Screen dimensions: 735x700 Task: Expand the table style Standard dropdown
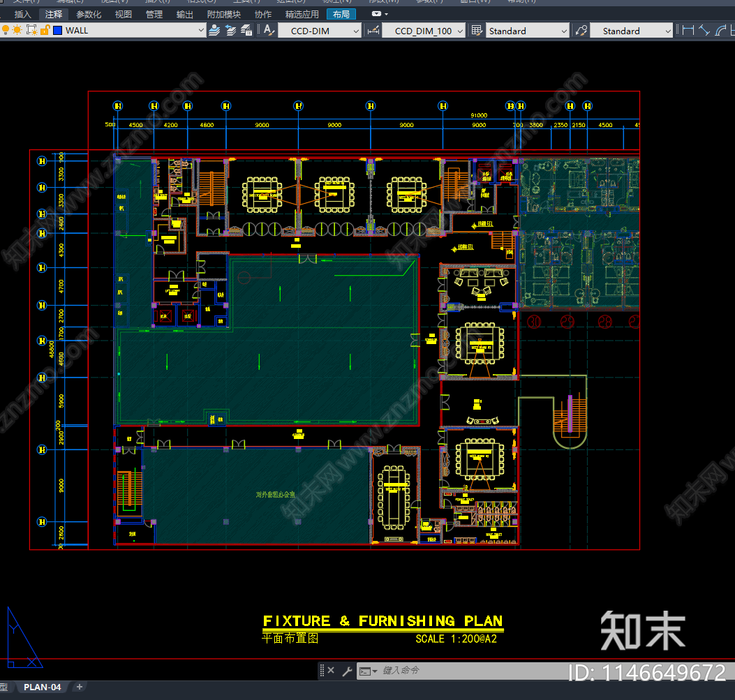coord(564,31)
